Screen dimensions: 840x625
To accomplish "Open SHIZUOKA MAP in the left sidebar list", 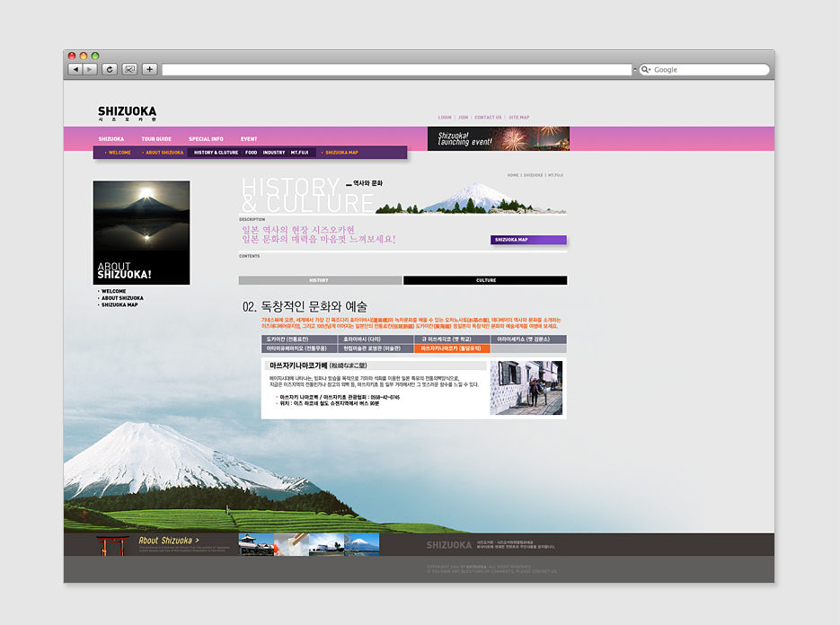I will 119,304.
